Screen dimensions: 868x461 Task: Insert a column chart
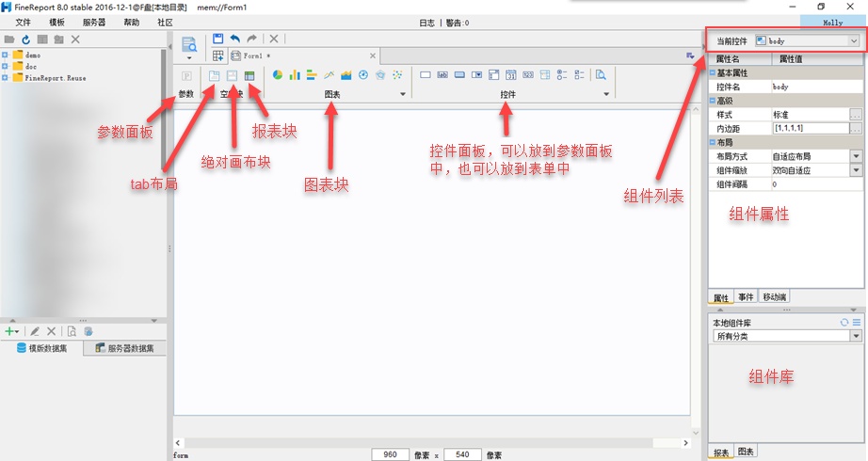pyautogui.click(x=295, y=74)
